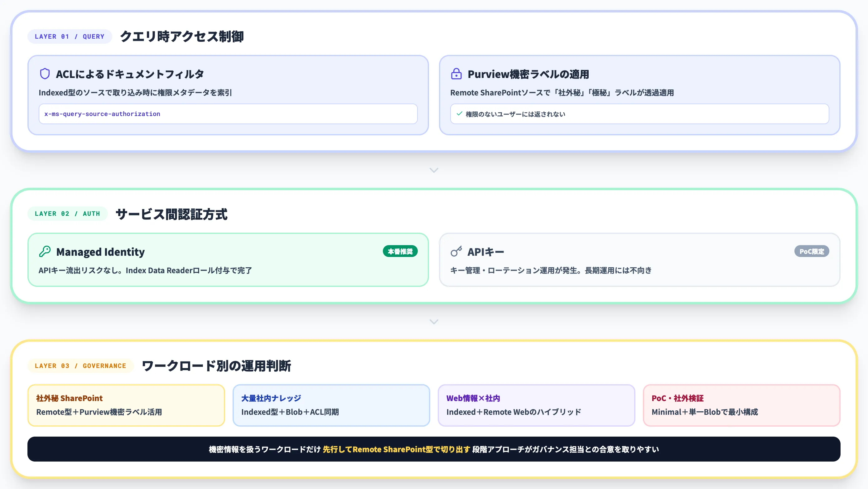Image resolution: width=868 pixels, height=489 pixels.
Task: Click the API key icon next to APIキー
Action: 456,251
